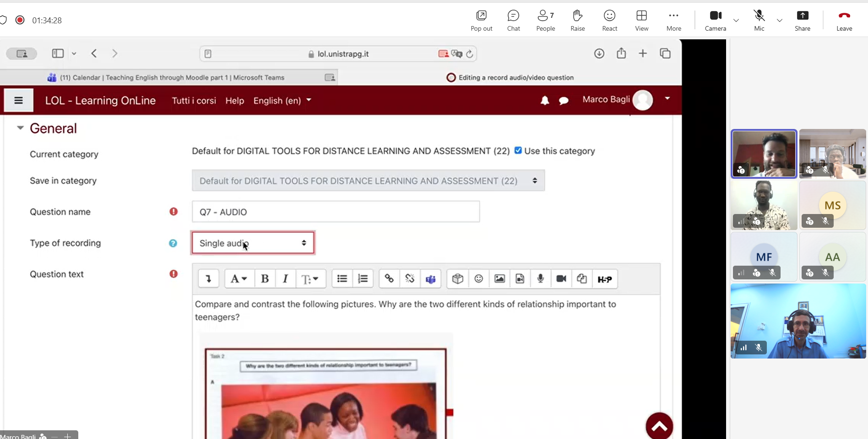
Task: Open the English (en) language menu
Action: tap(282, 101)
